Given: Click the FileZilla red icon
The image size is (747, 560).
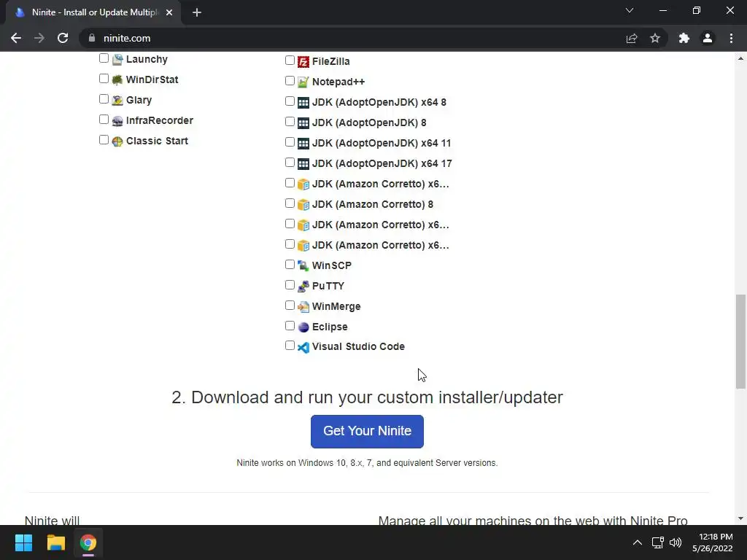Looking at the screenshot, I should [303, 62].
